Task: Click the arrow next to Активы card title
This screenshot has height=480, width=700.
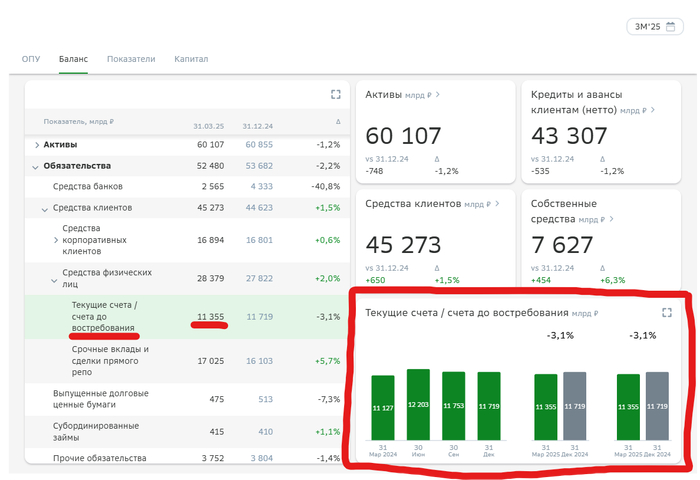Action: [x=438, y=95]
